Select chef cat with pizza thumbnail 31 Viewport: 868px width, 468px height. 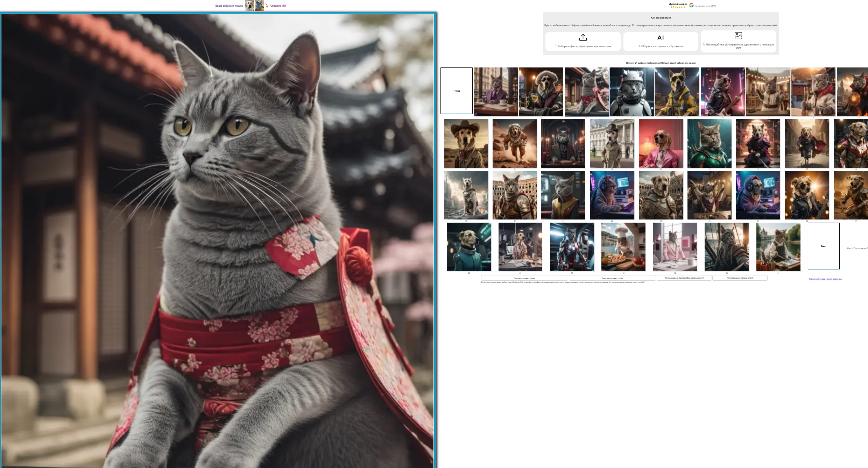[x=623, y=247]
